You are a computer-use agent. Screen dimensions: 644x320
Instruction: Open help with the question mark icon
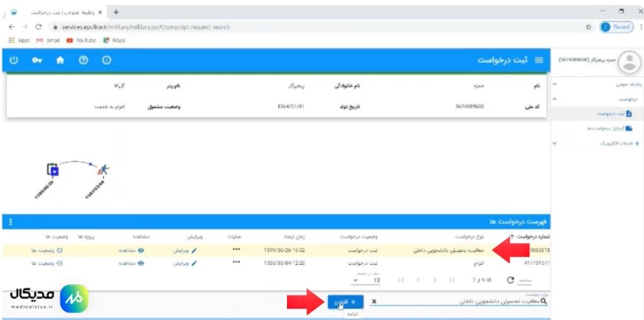[x=83, y=60]
